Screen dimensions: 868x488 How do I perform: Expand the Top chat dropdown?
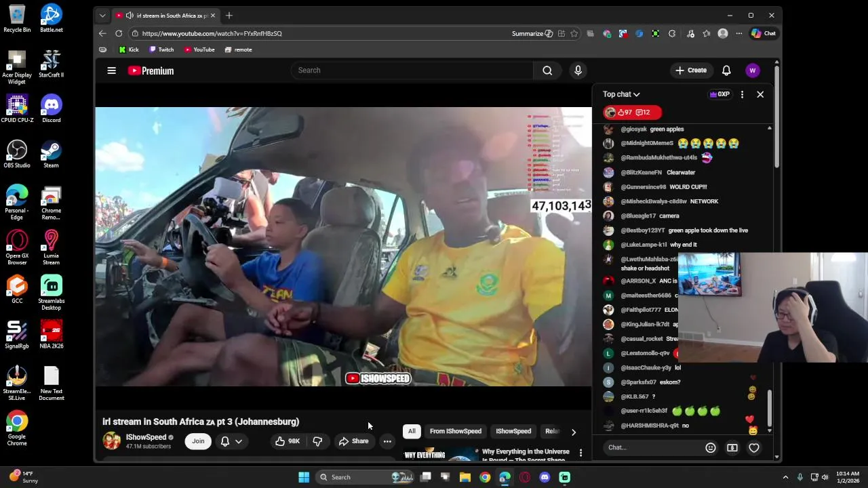point(621,94)
